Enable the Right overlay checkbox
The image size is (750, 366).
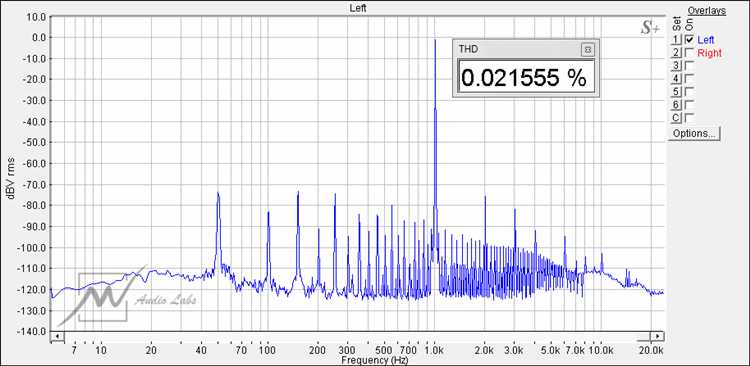(x=689, y=53)
